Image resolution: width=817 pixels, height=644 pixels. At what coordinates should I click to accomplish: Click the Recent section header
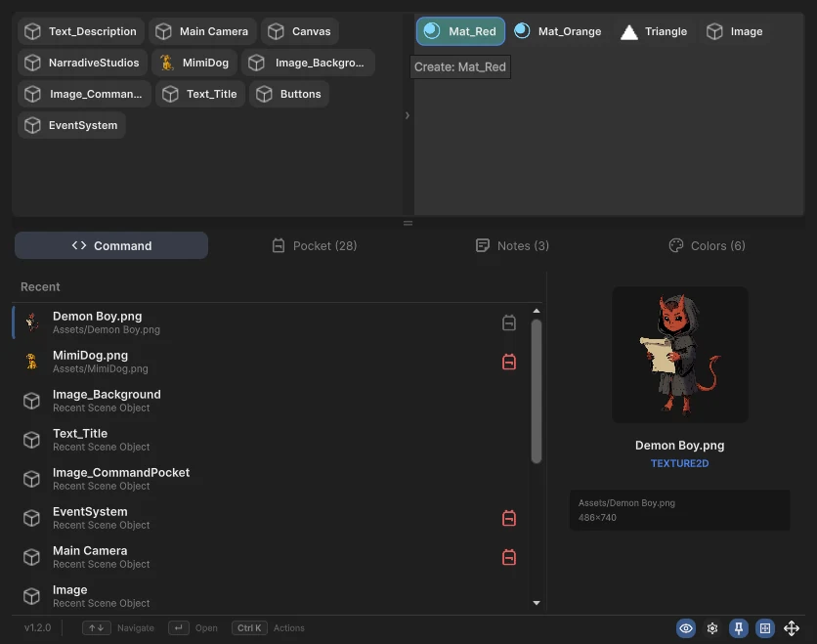point(40,286)
